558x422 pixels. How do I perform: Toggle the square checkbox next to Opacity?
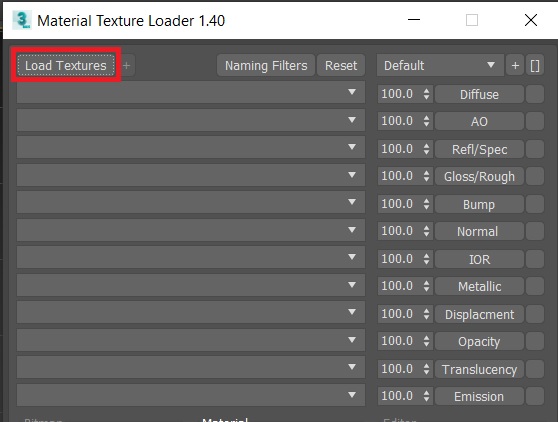[x=535, y=341]
